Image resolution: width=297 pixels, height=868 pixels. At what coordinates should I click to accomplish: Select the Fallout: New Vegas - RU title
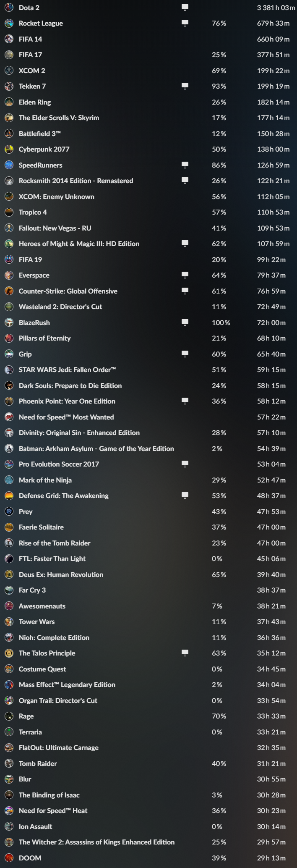(55, 228)
